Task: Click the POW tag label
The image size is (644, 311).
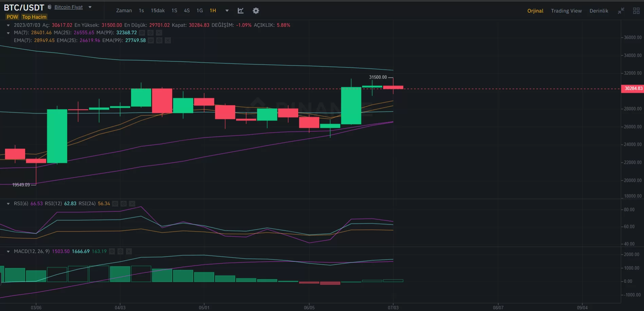Action: 12,17
